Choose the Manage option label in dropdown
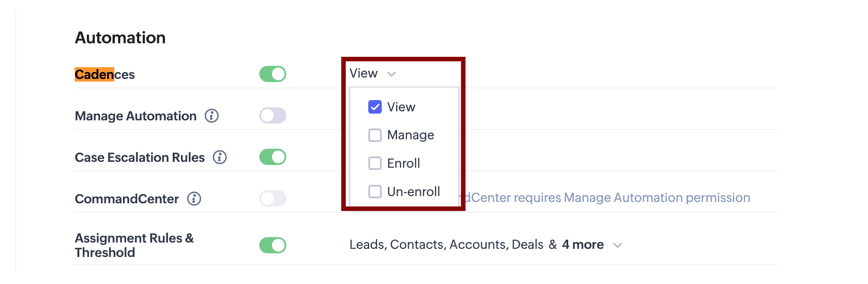The width and height of the screenshot is (868, 284). coord(411,135)
